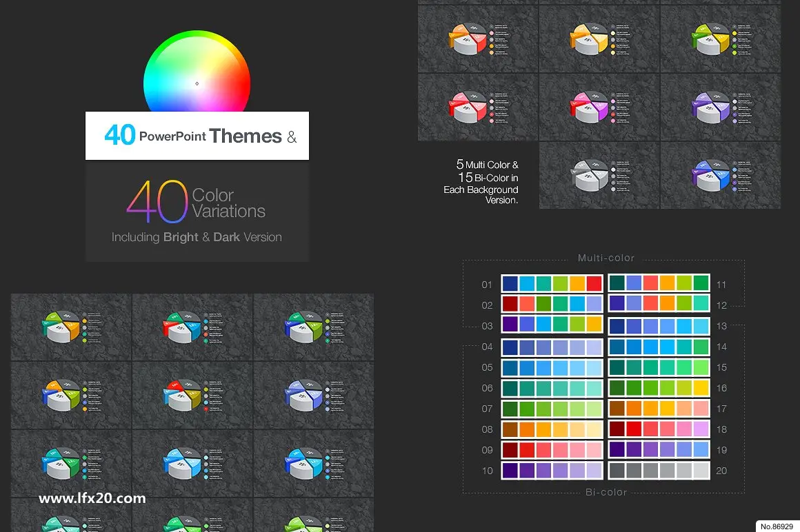
Task: Choose the dark purple swatch starting row 19
Action: click(x=617, y=451)
